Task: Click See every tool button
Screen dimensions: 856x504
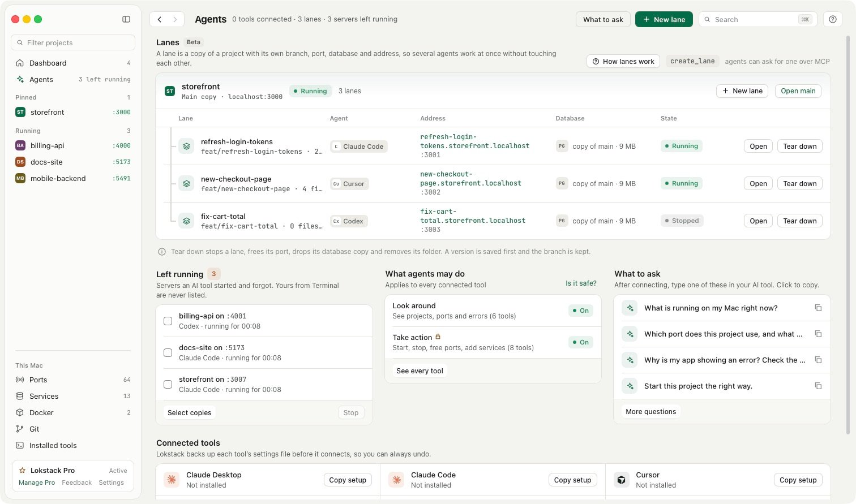Action: [x=420, y=371]
